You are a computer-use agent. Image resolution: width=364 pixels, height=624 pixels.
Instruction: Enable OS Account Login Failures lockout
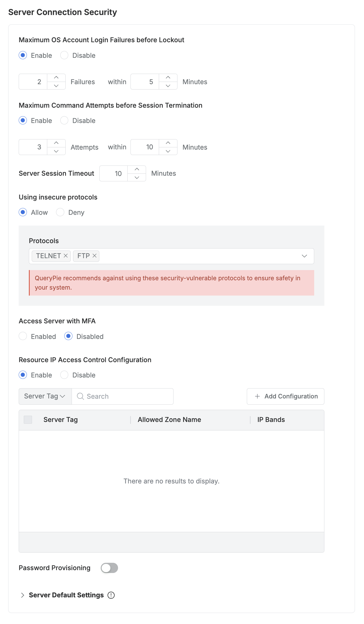[23, 55]
